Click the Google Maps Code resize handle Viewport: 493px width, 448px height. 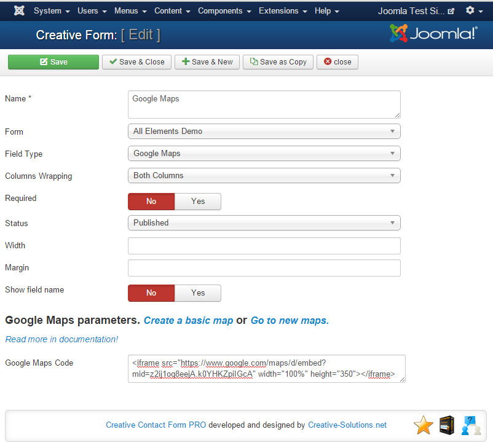click(403, 379)
